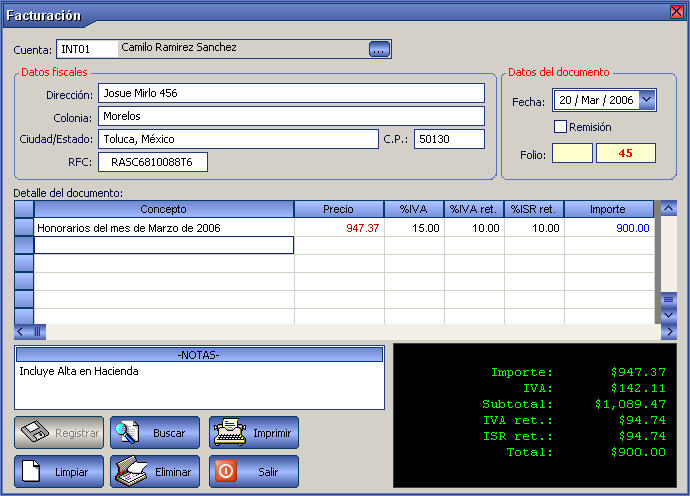Click the name Camilo Ramirez Sanchez
The width and height of the screenshot is (690, 496).
pos(179,47)
